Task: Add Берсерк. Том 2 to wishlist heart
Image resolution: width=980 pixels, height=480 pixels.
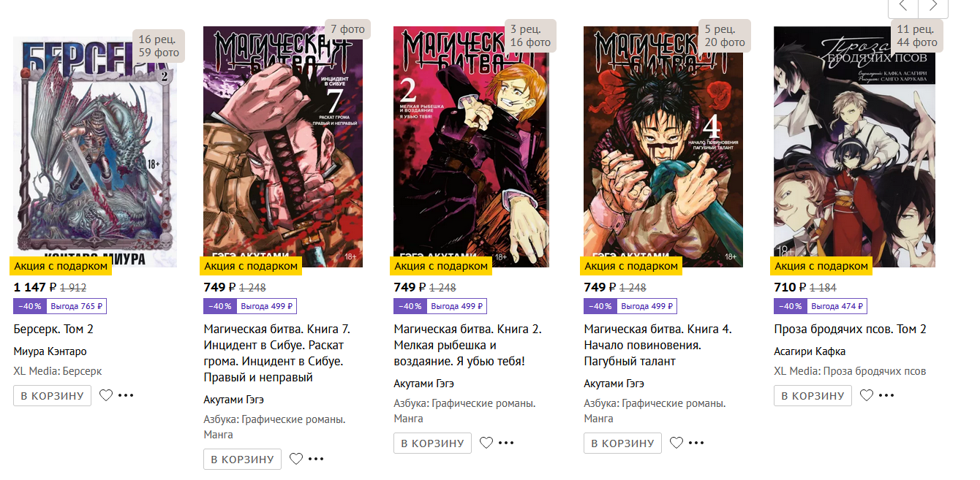Action: [106, 395]
